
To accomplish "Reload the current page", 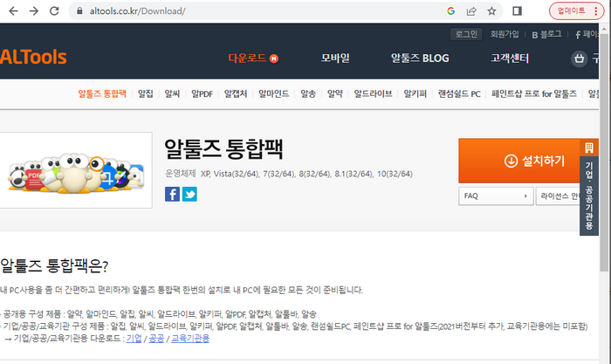I will click(x=54, y=11).
